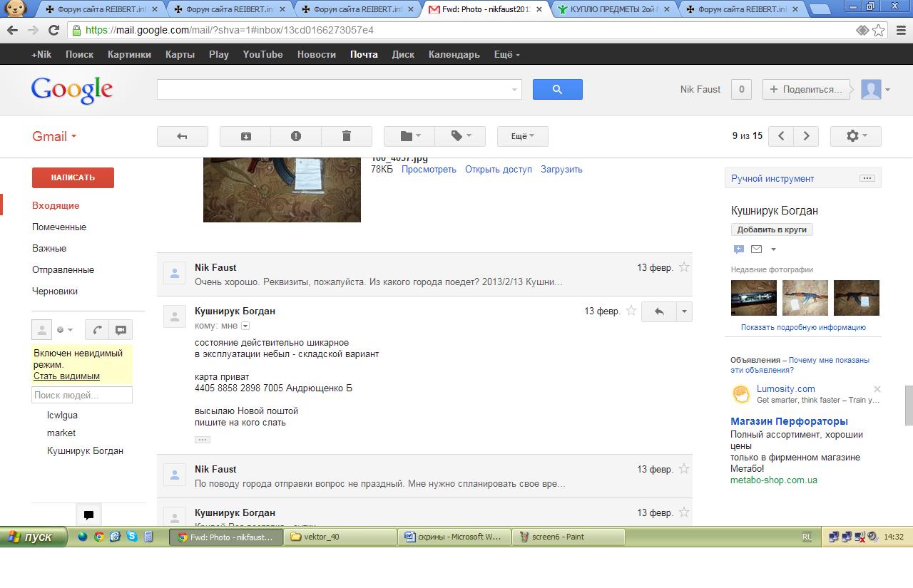Open the account avatar menu

coord(876,89)
